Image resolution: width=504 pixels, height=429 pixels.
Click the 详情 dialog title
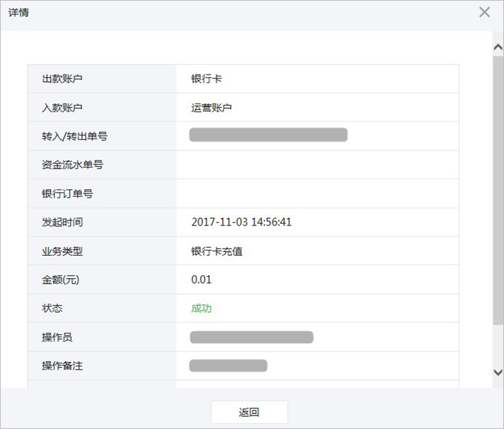19,13
